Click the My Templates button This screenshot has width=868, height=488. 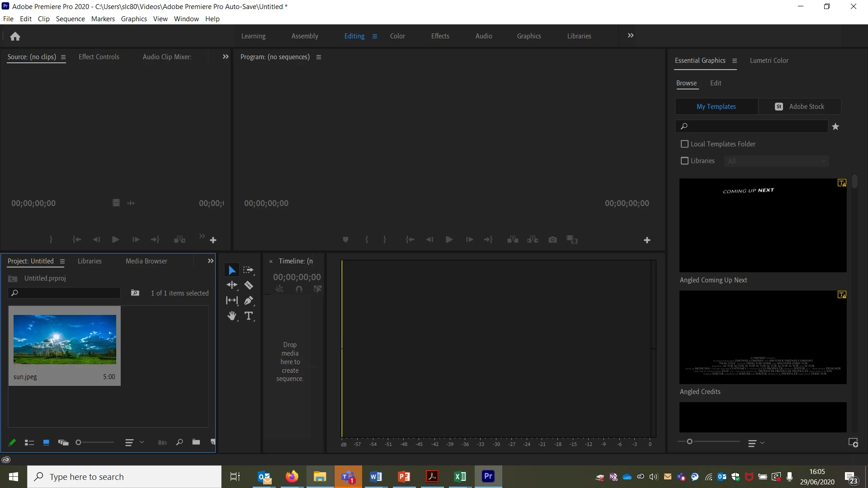pos(716,107)
